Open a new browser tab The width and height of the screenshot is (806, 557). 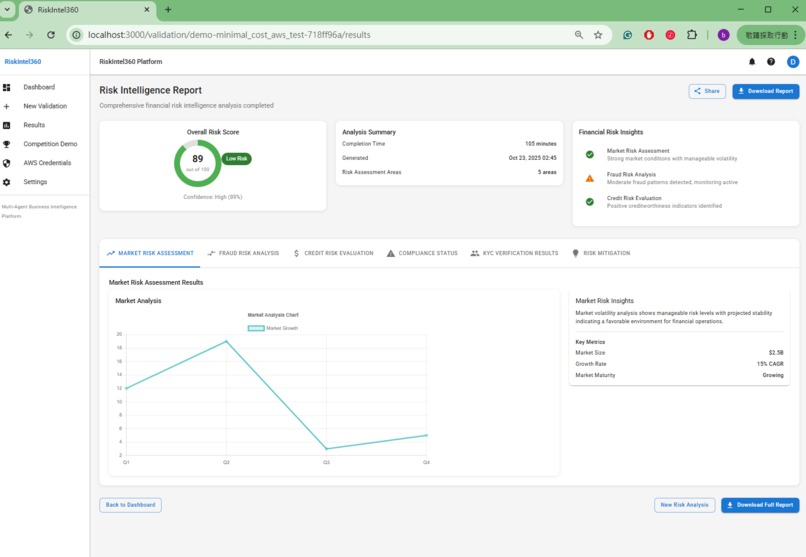pyautogui.click(x=168, y=9)
